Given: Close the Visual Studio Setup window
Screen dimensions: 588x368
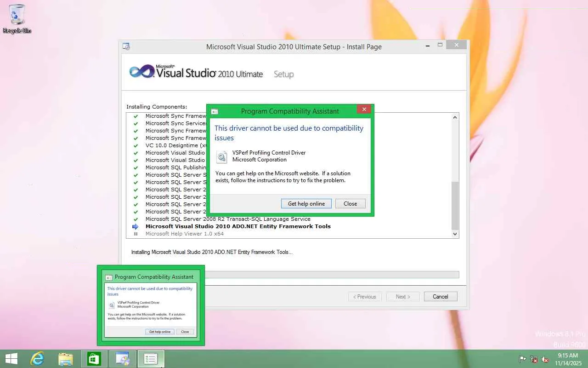Looking at the screenshot, I should click(456, 45).
